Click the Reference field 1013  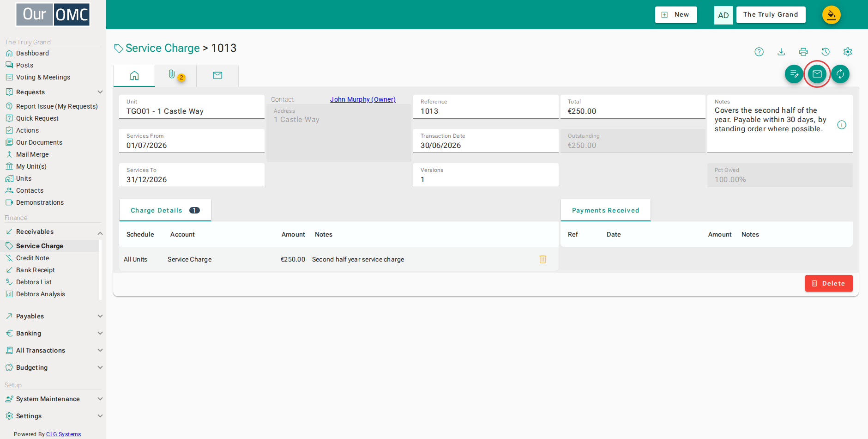pos(486,107)
